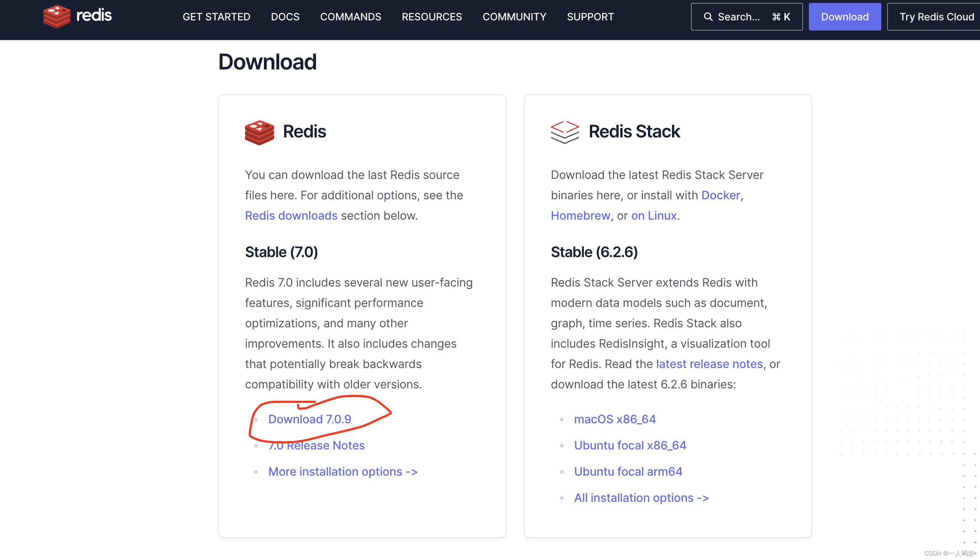This screenshot has height=560, width=980.
Task: Open the SUPPORT nav item
Action: [x=590, y=16]
